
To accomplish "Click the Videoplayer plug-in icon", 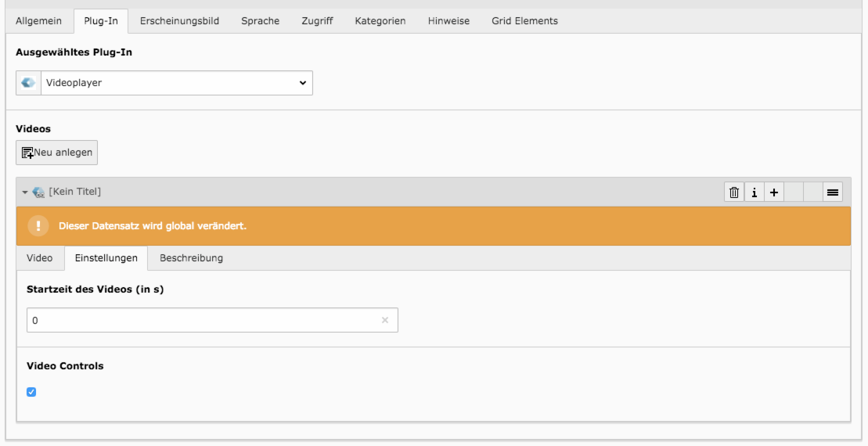I will tap(28, 83).
